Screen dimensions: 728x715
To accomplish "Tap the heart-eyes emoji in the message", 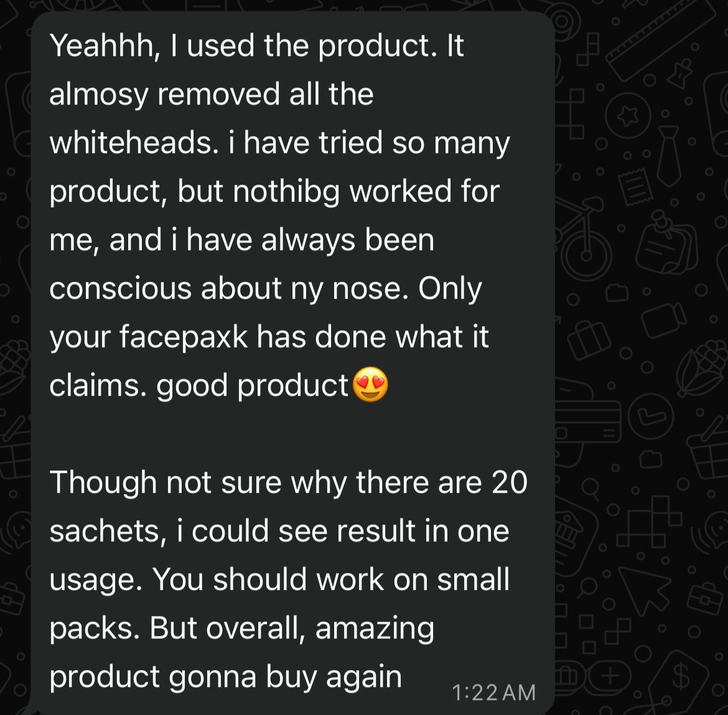I will coord(370,386).
